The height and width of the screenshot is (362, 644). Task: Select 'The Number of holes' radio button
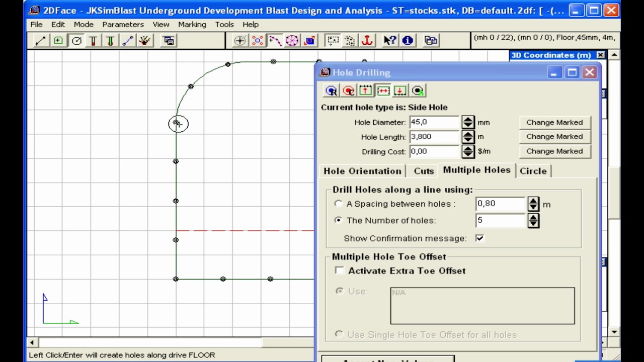[339, 220]
